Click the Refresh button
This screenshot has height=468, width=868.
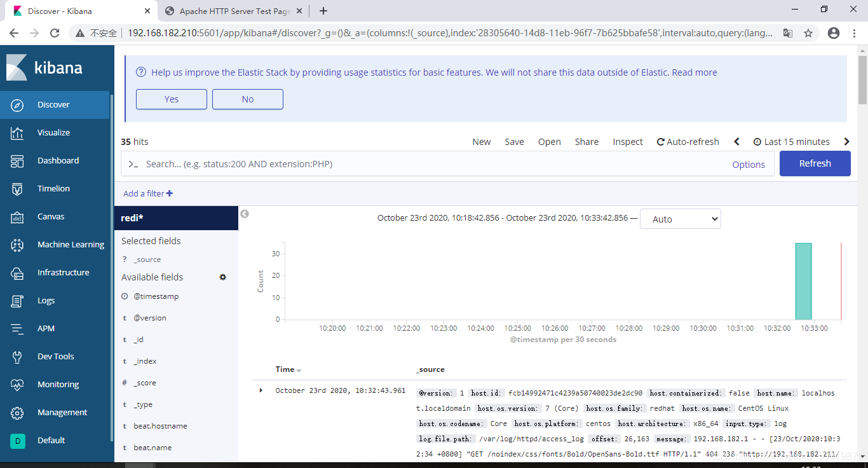pyautogui.click(x=815, y=163)
